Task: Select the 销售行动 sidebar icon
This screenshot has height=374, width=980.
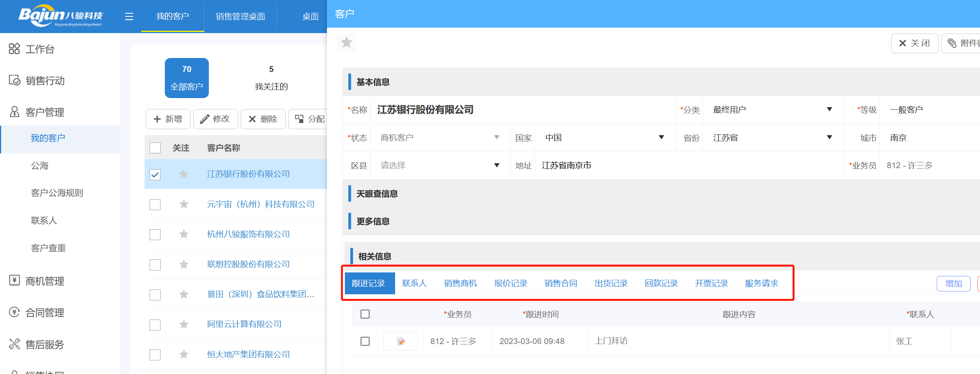Action: click(14, 81)
